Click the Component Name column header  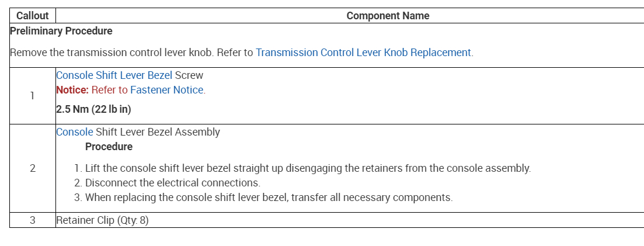click(x=388, y=16)
